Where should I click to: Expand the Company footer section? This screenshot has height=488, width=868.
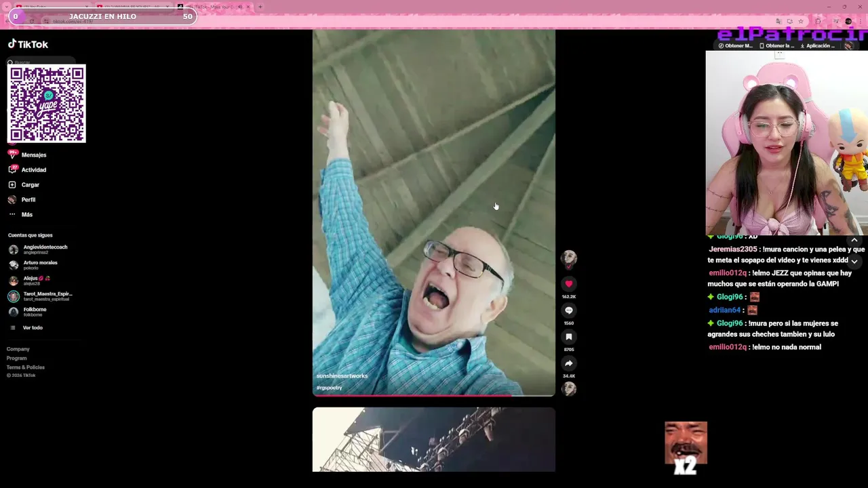click(18, 349)
